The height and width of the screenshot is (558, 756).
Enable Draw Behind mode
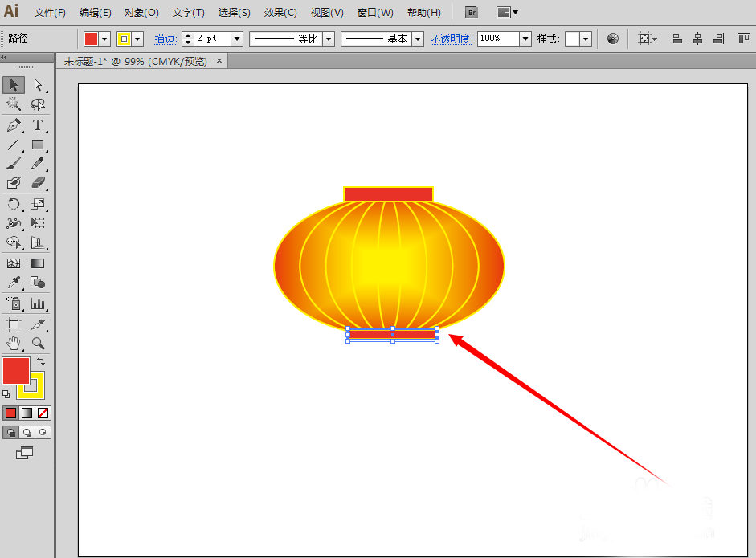27,432
